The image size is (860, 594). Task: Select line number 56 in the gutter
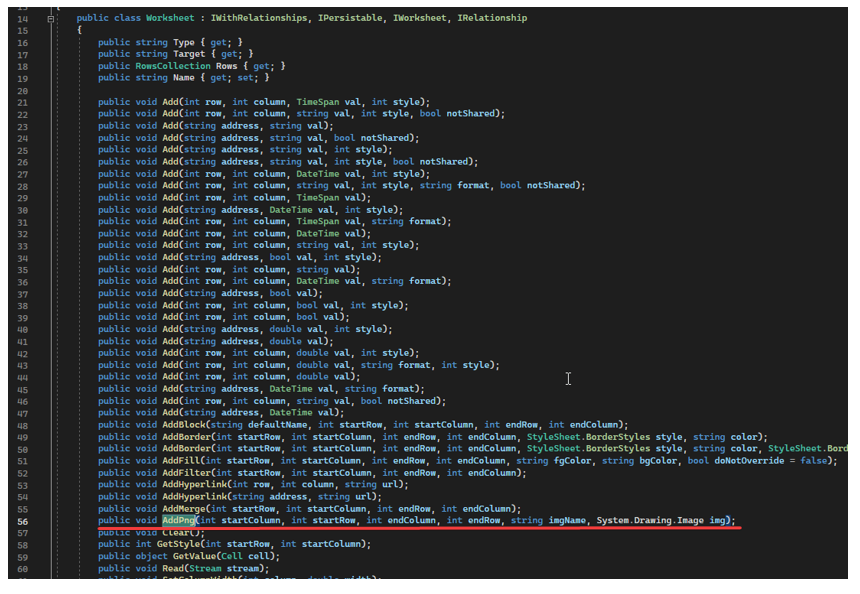[22, 520]
